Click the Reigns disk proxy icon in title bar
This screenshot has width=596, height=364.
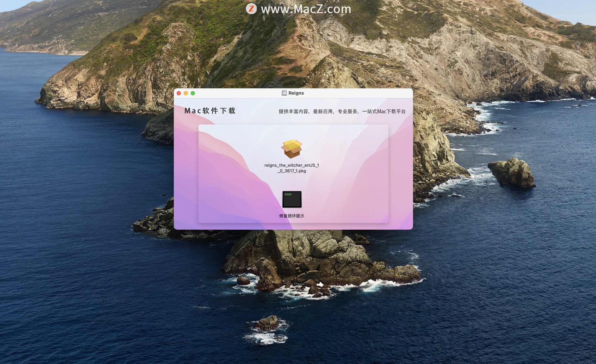coord(284,93)
